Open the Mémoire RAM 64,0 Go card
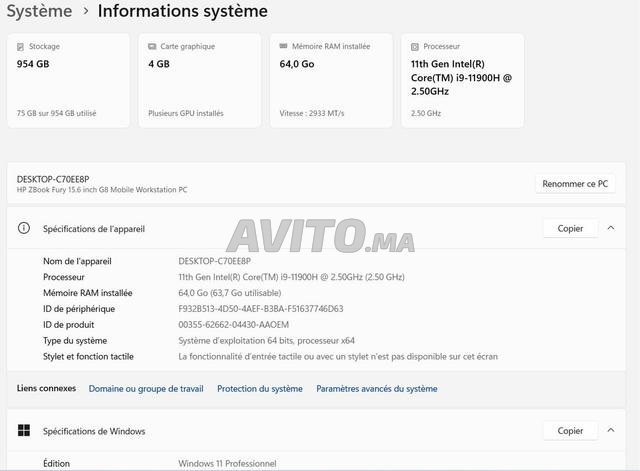640x471 pixels. (331, 81)
